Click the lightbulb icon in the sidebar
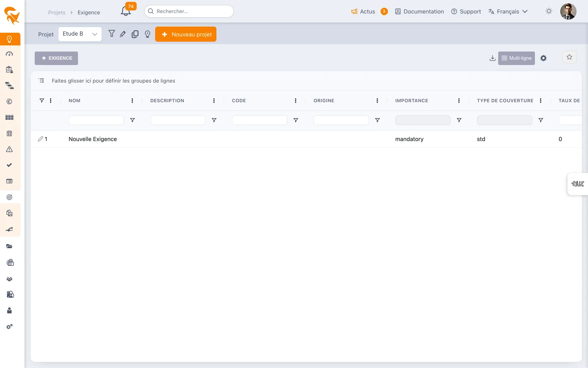The width and height of the screenshot is (588, 368). 9,39
